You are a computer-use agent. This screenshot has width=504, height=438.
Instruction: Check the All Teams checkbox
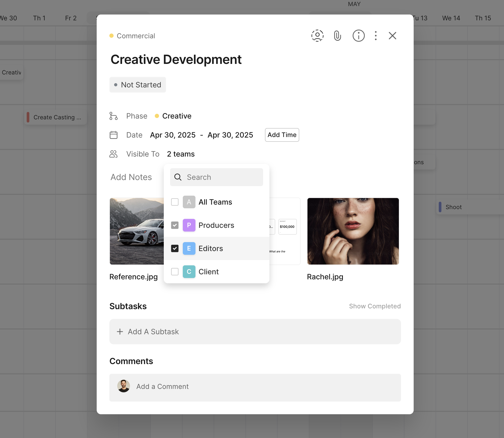175,202
